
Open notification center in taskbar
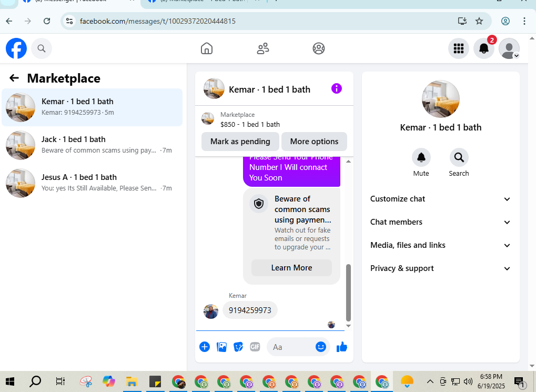click(x=519, y=381)
